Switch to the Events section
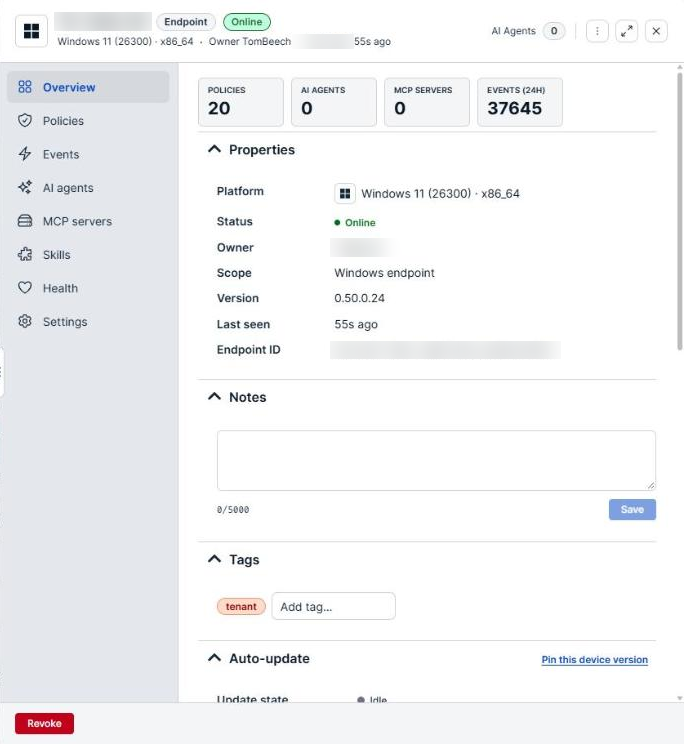Image resolution: width=684 pixels, height=744 pixels. (x=88, y=154)
